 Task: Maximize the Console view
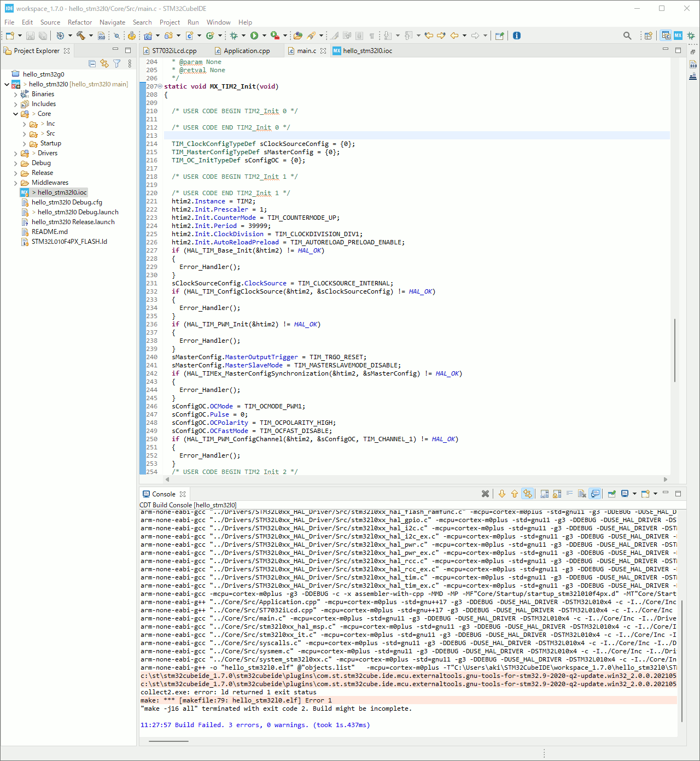[x=678, y=494]
